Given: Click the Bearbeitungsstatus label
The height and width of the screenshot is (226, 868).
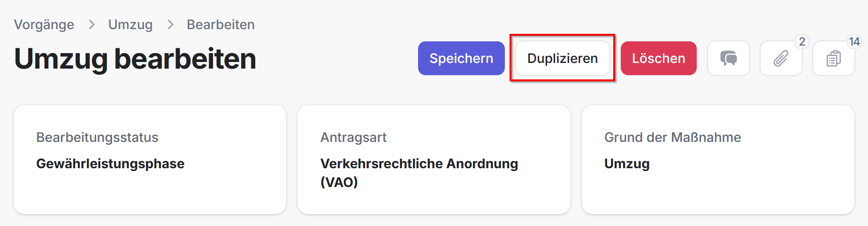Looking at the screenshot, I should pyautogui.click(x=97, y=137).
